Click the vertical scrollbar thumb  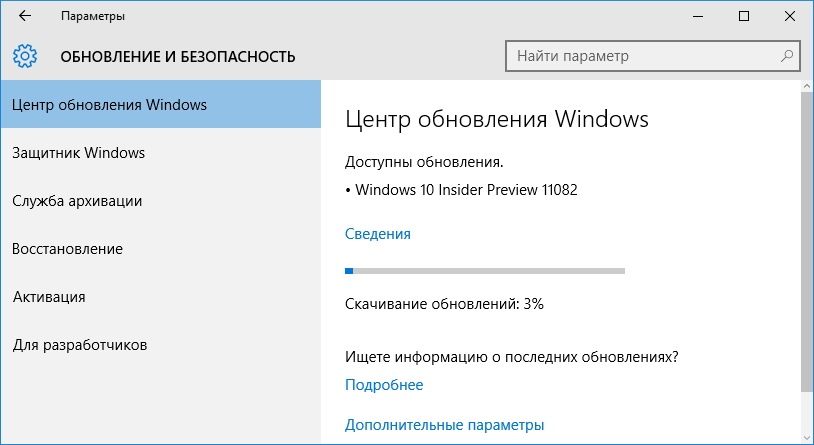[x=807, y=242]
